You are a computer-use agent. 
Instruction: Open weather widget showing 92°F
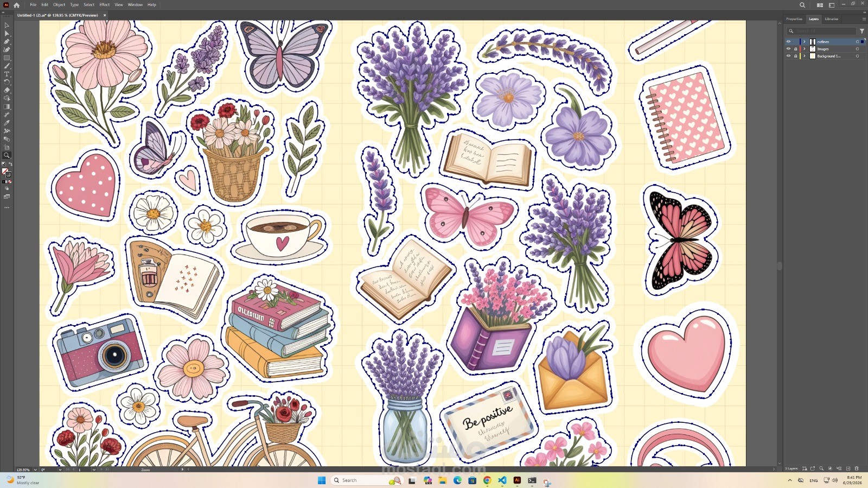coord(23,480)
